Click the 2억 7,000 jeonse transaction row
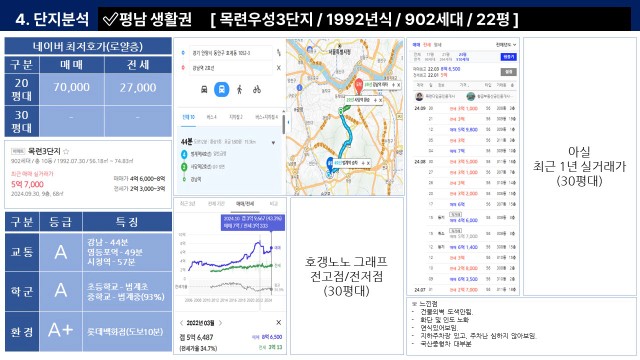 (x=464, y=290)
